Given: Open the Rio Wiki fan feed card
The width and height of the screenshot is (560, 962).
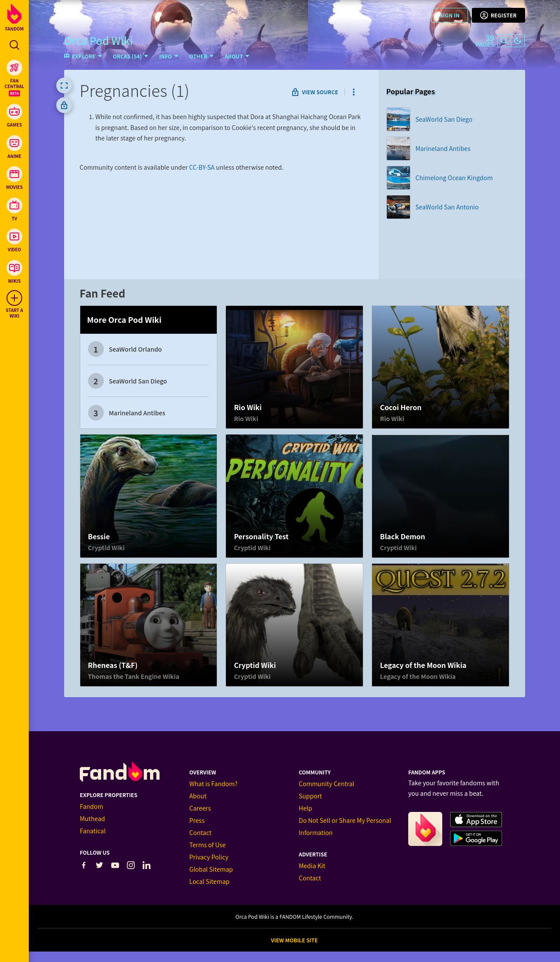Looking at the screenshot, I should point(294,367).
